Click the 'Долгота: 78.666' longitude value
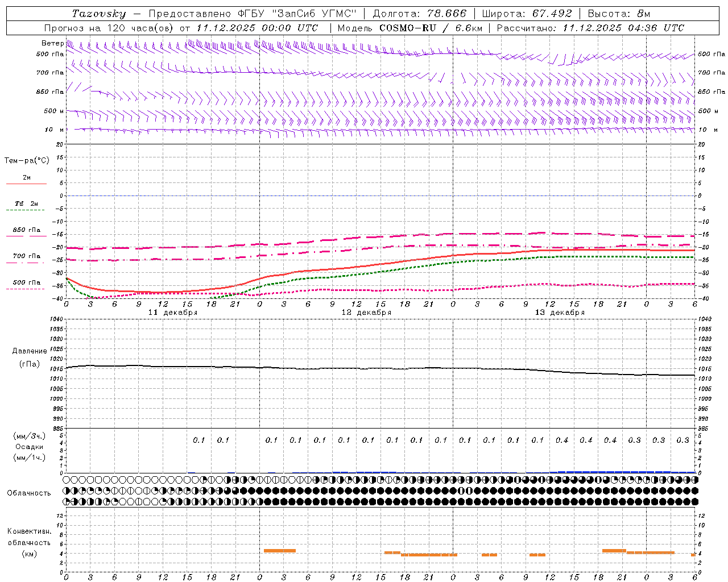This screenshot has height=582, width=728. click(x=419, y=14)
